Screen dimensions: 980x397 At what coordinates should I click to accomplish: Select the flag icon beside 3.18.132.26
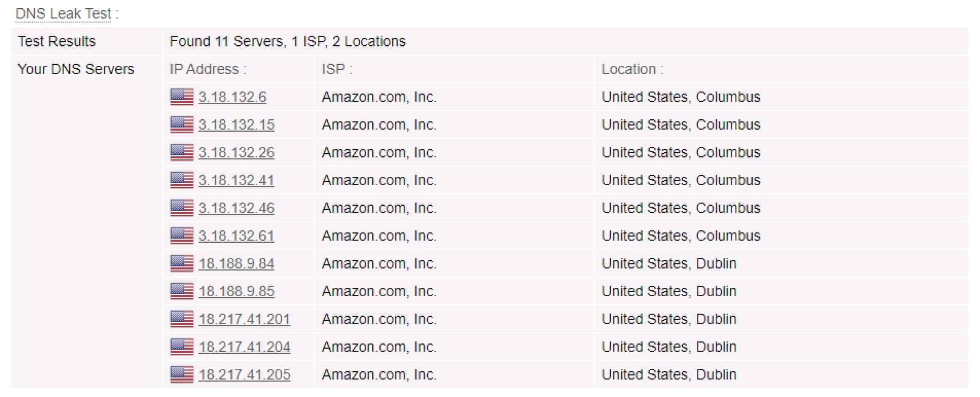(x=182, y=152)
